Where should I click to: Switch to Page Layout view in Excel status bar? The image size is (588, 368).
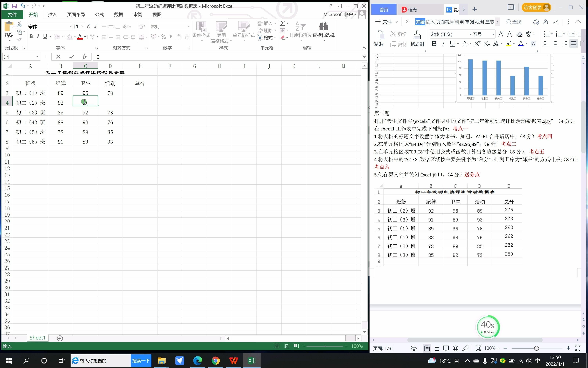coord(287,346)
